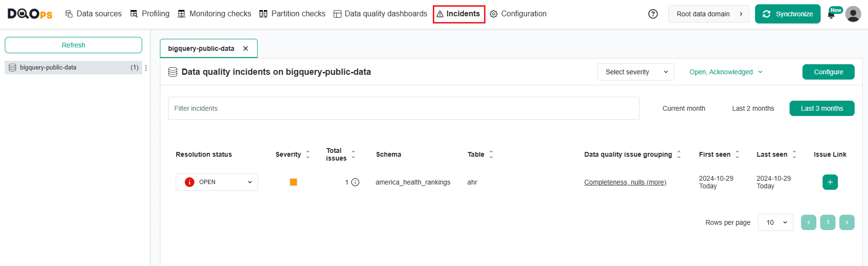Open Monitoring checks section

(x=214, y=14)
